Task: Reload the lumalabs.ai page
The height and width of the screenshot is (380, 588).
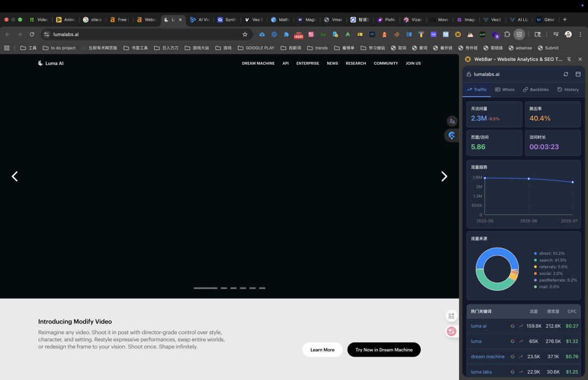Action: pos(32,34)
